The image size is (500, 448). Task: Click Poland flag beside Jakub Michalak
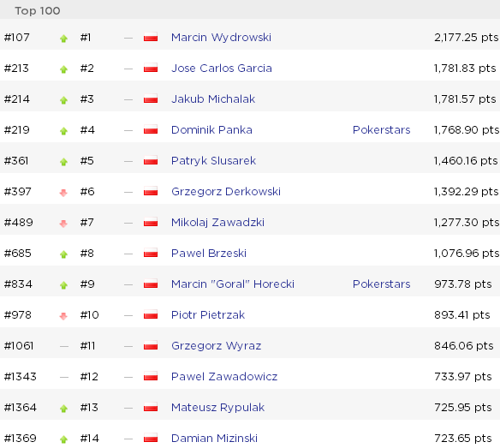(151, 99)
